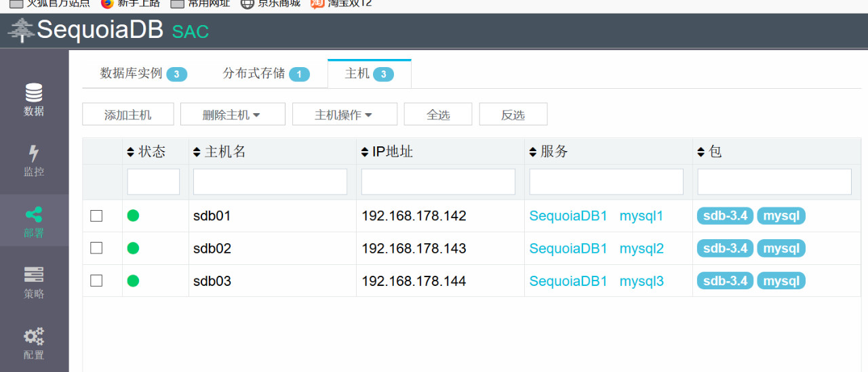Sort the table by IP地址 column
This screenshot has height=372, width=868.
pos(387,152)
